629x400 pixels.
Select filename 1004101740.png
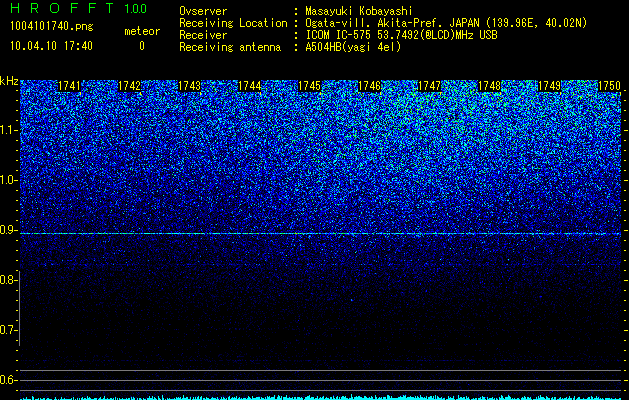(52, 27)
